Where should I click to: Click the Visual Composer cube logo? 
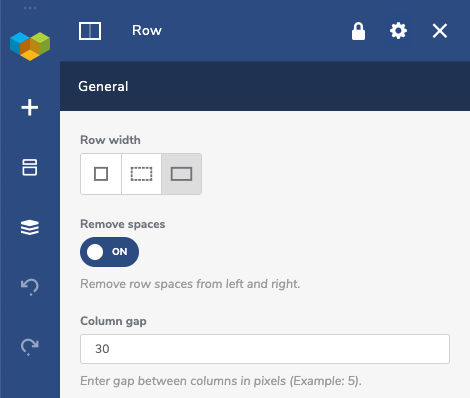pos(30,46)
